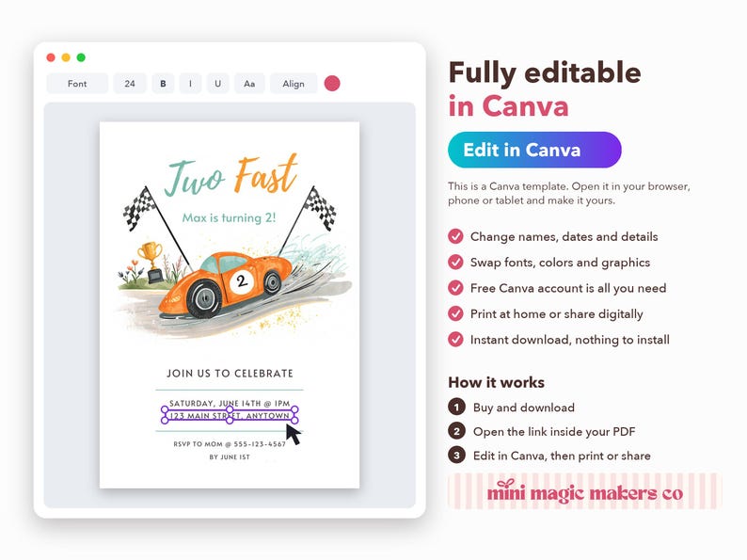Viewport: 747px width, 560px height.
Task: Click the 'BY JUNE 1ST' text
Action: (230, 456)
